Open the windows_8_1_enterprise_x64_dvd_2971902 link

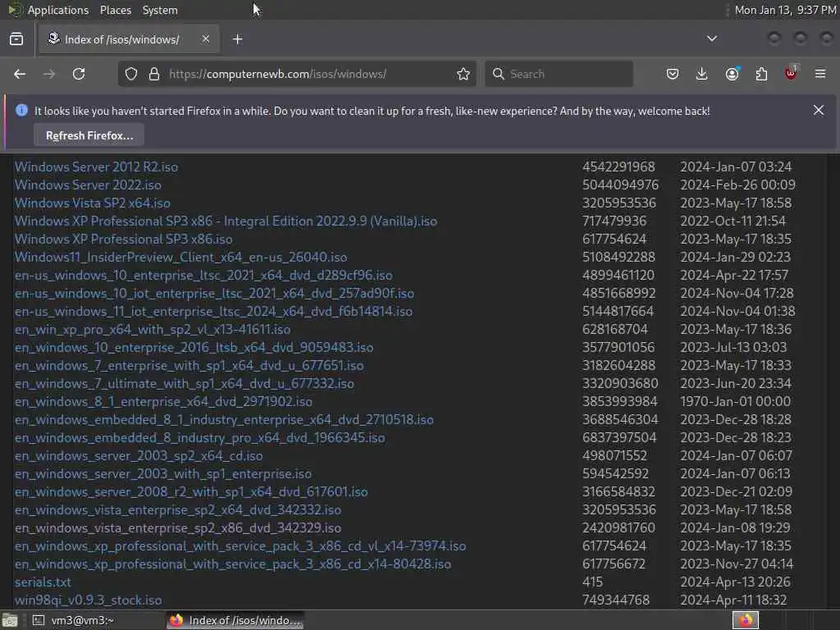(163, 402)
